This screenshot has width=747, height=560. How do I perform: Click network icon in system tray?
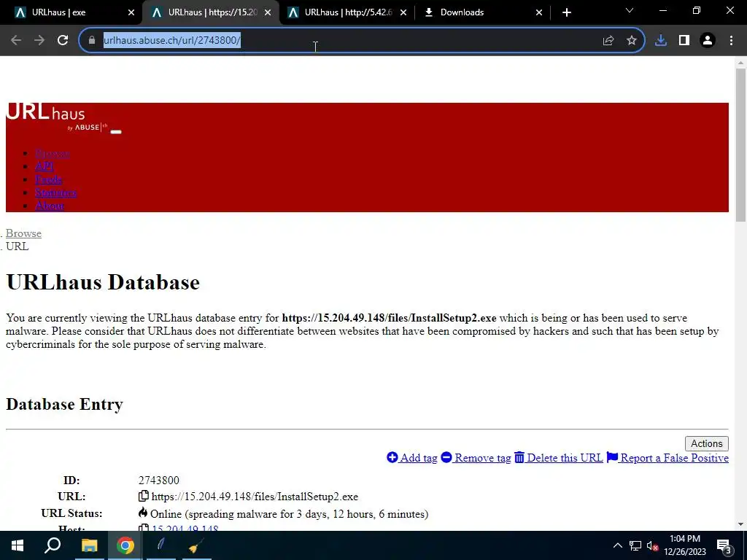pos(635,545)
